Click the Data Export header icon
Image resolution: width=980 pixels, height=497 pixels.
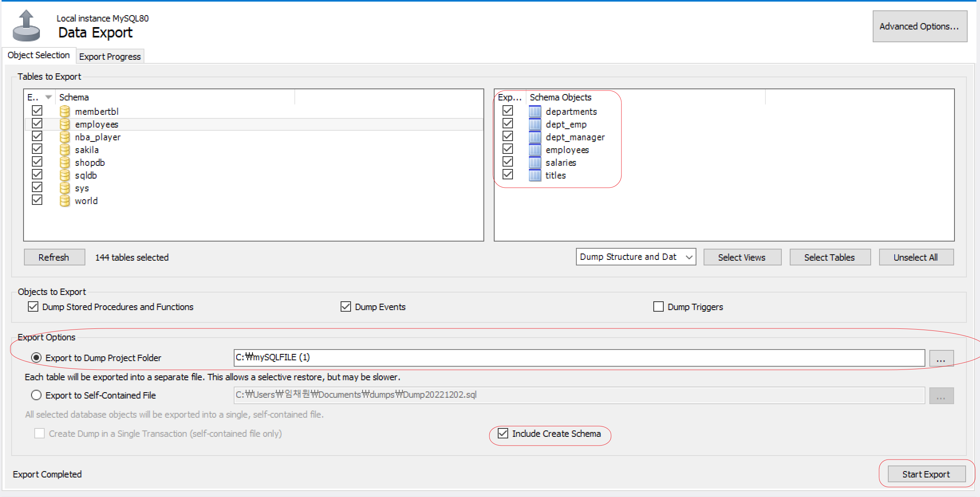pos(26,26)
